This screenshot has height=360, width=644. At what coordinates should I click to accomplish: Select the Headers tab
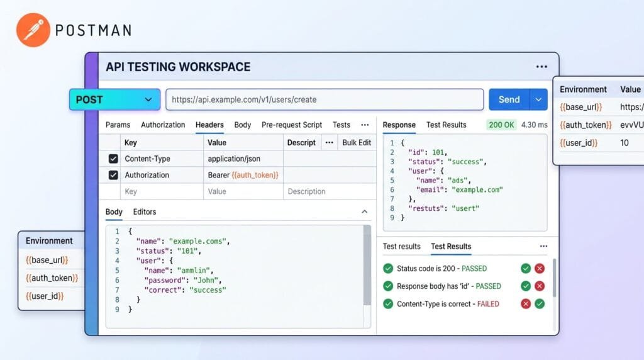click(209, 125)
